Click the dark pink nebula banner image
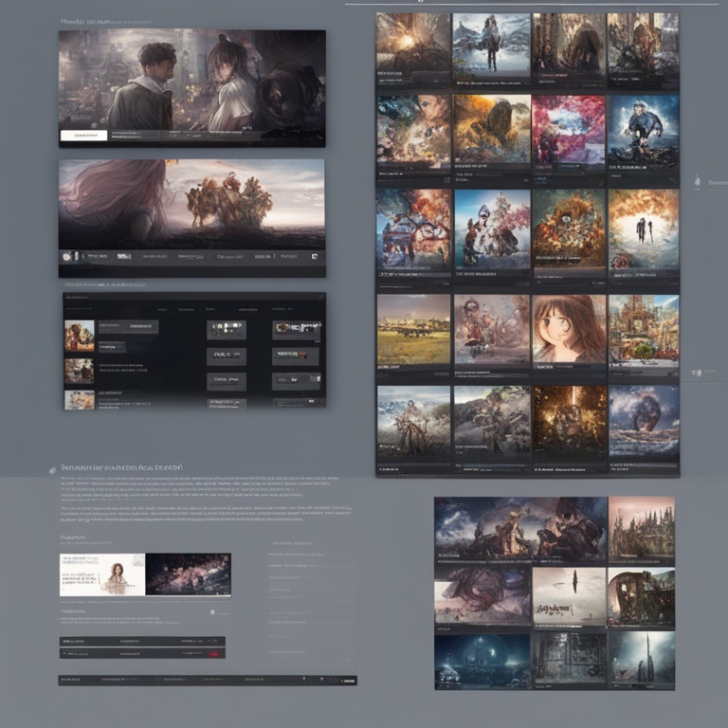Viewport: 728px width, 728px height. point(188,574)
